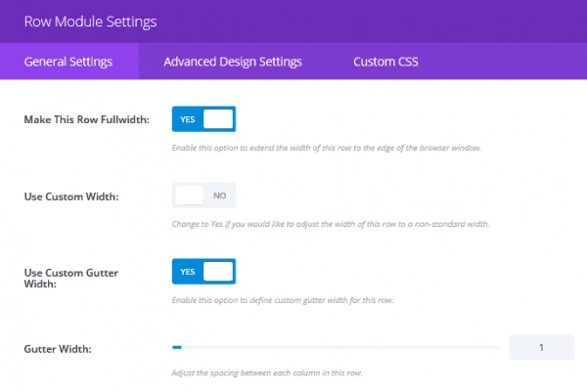
Task: Enable the Use Custom Width toggle
Action: [x=203, y=196]
